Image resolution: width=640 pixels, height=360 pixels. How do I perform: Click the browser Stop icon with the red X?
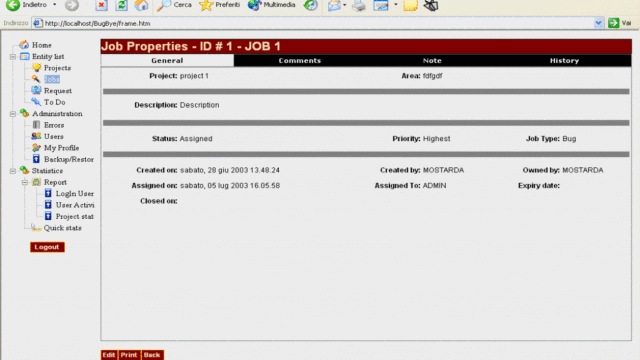click(101, 5)
